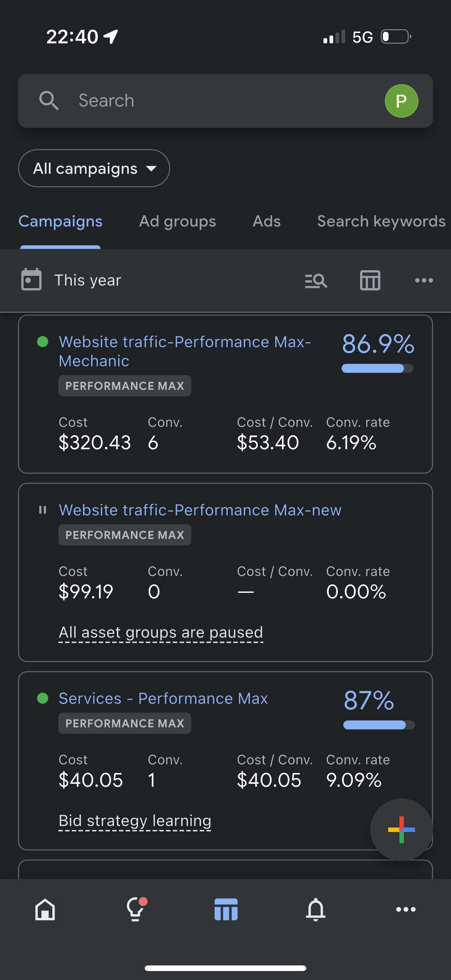Toggle pause status icon for Max-new campaign
Screen dimensions: 451x980
43,510
